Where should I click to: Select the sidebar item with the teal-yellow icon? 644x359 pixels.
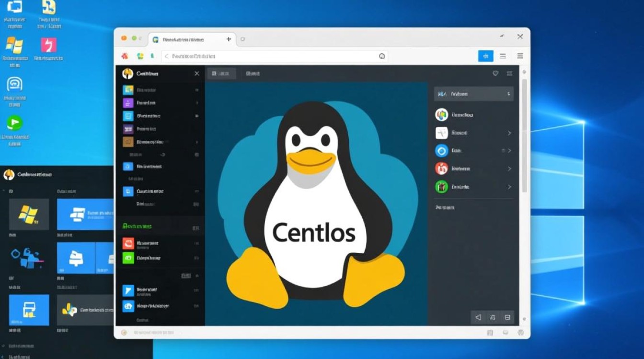click(x=128, y=90)
